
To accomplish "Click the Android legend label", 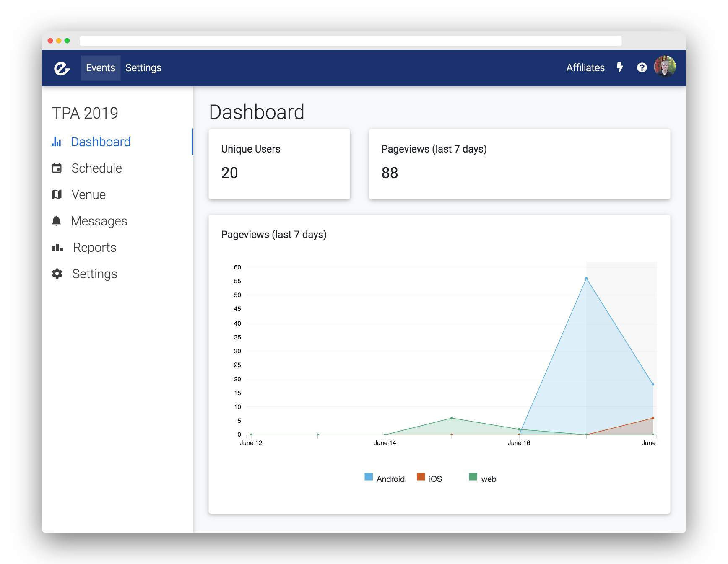I will (390, 479).
